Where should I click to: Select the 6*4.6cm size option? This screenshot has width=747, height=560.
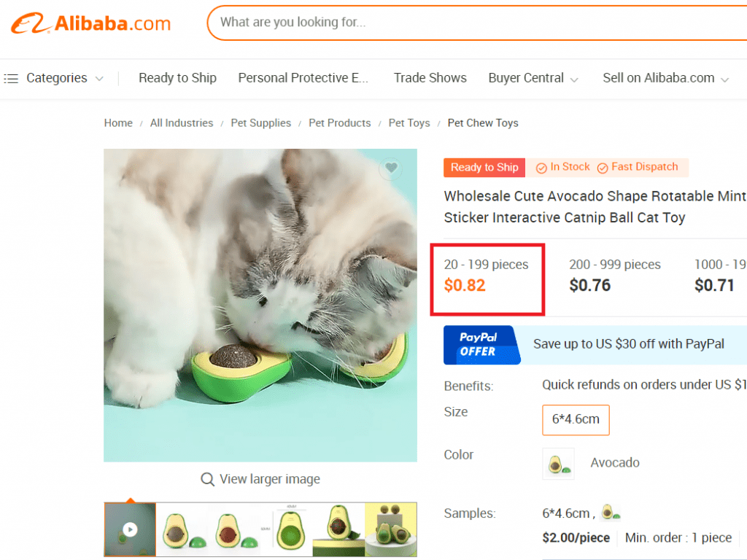(576, 419)
